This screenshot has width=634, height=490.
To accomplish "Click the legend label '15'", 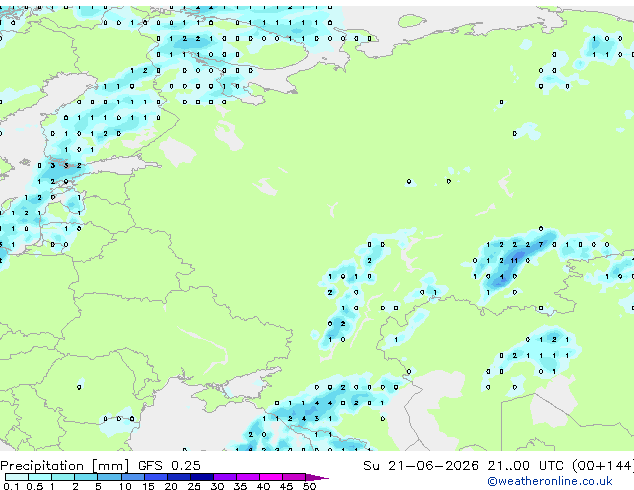I will (148, 486).
